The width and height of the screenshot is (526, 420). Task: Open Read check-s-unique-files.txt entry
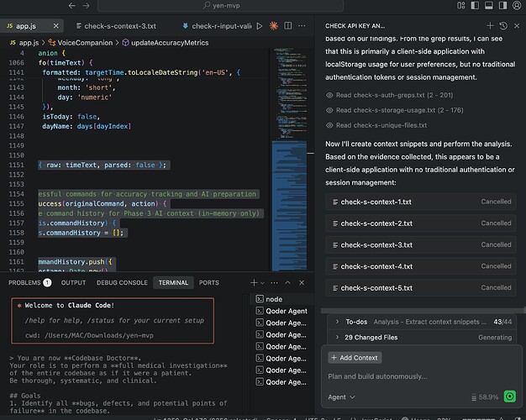click(376, 125)
